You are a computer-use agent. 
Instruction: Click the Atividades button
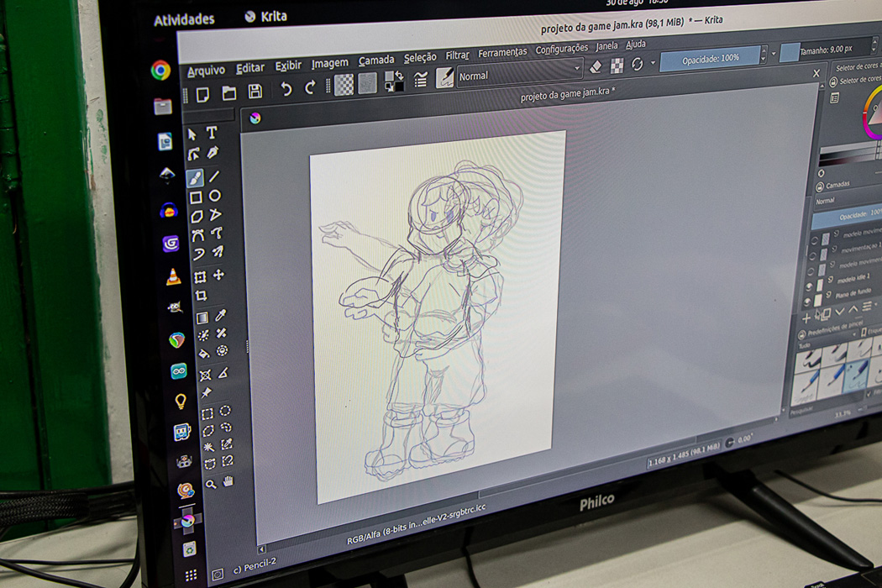(184, 19)
